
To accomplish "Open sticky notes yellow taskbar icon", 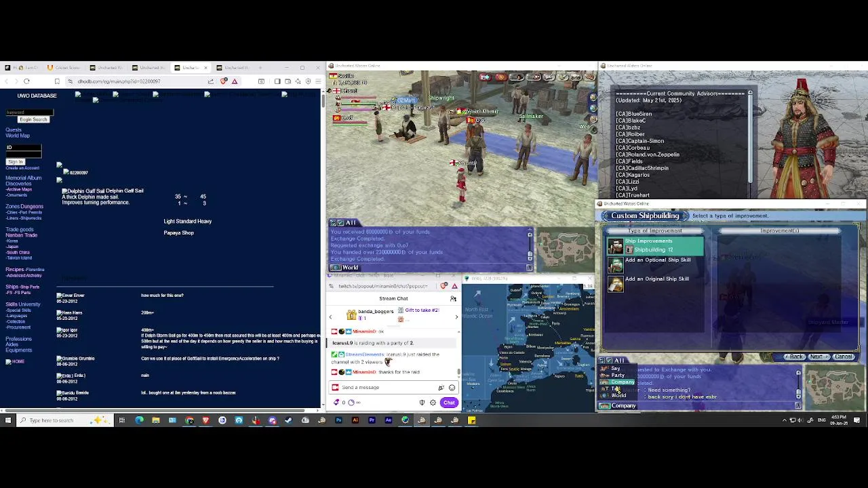I will tap(471, 420).
